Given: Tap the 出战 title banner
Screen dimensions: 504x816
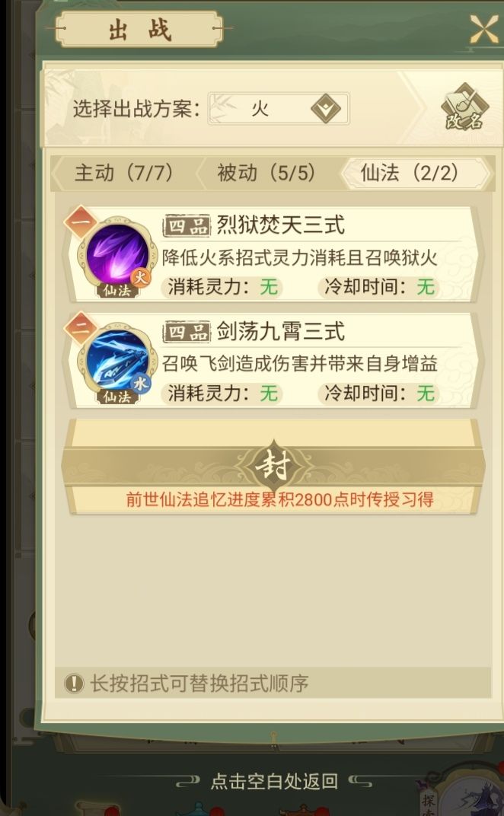Looking at the screenshot, I should coord(139,29).
